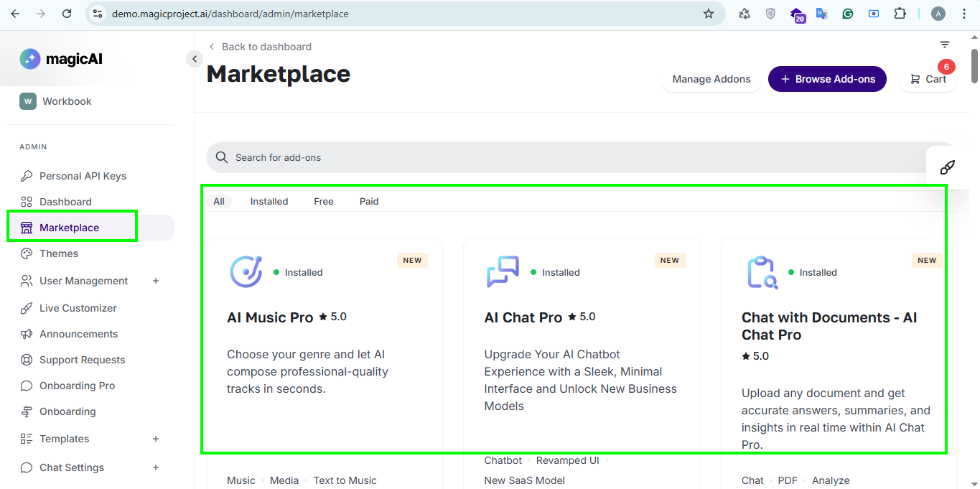The image size is (980, 489).
Task: Select the Installed filter tab
Action: tap(269, 201)
